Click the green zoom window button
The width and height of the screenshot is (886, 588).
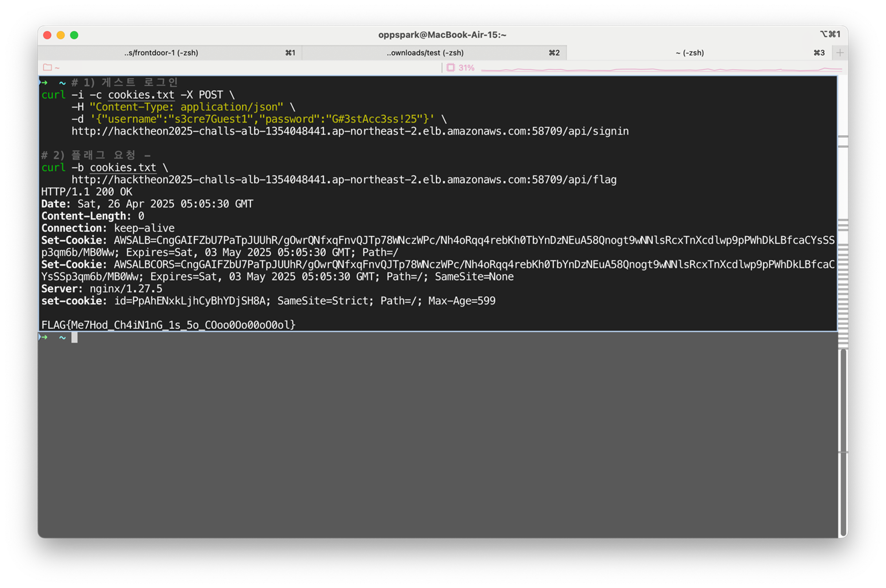coord(74,35)
